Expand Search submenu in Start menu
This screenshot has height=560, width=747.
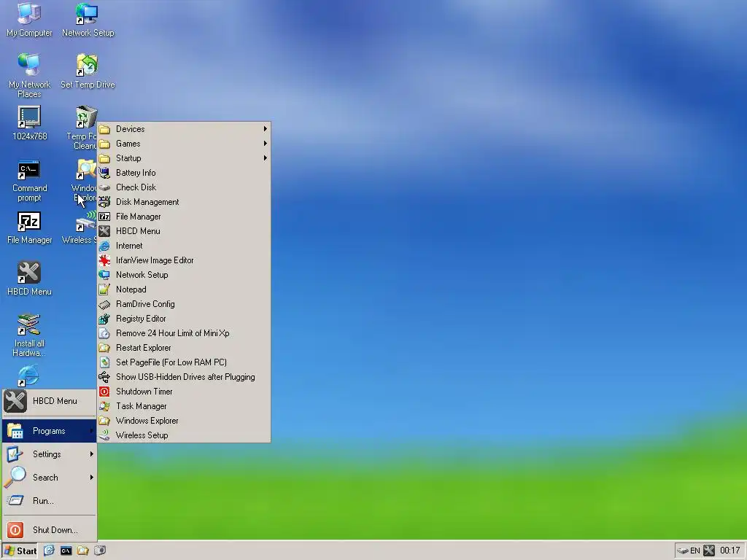pos(50,478)
